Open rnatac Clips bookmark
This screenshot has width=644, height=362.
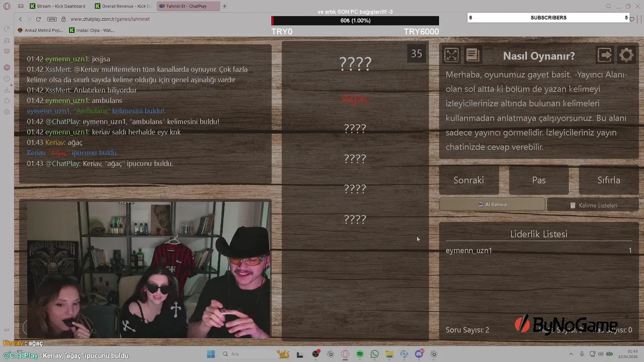click(x=92, y=30)
